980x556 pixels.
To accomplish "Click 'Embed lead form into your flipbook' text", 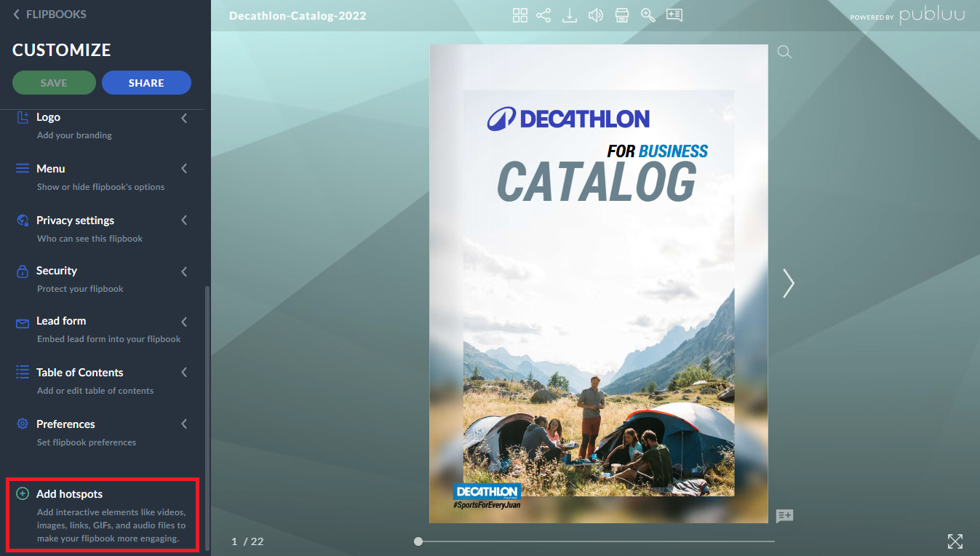I will click(x=109, y=339).
